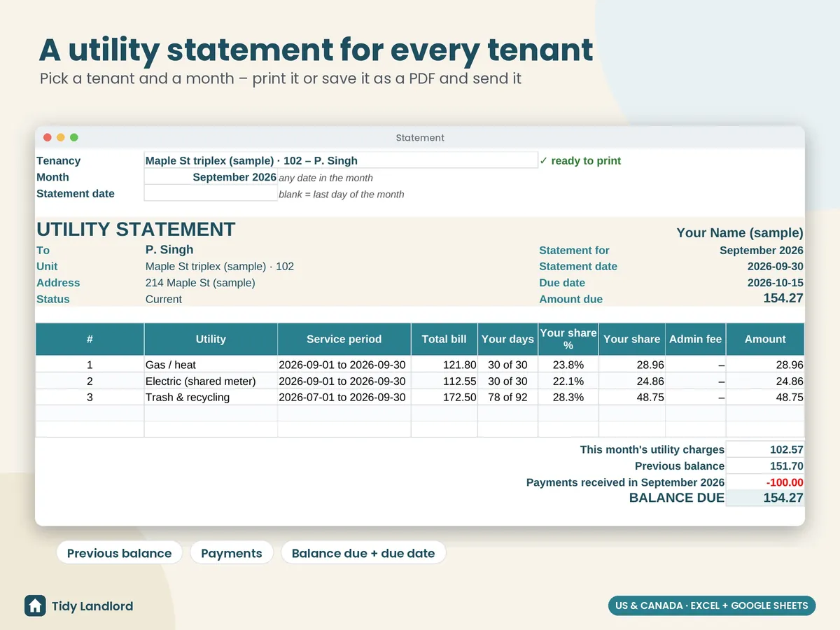Click the 'blank = last day of the month' hint
Image resolution: width=840 pixels, height=630 pixels.
pyautogui.click(x=342, y=194)
